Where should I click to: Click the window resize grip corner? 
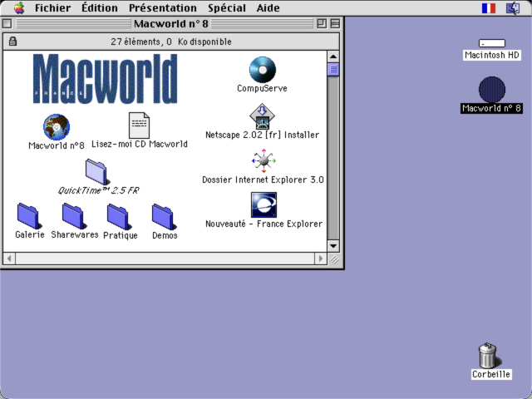click(334, 259)
